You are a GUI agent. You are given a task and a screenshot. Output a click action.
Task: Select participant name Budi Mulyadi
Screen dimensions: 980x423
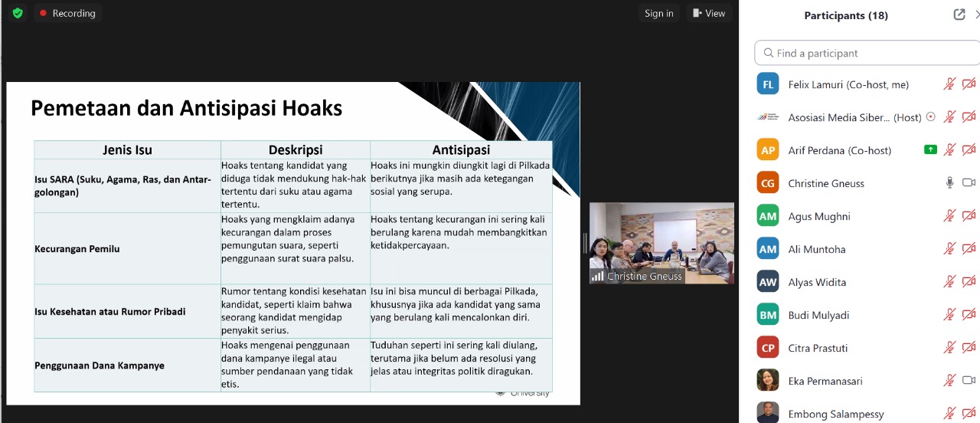click(x=818, y=315)
